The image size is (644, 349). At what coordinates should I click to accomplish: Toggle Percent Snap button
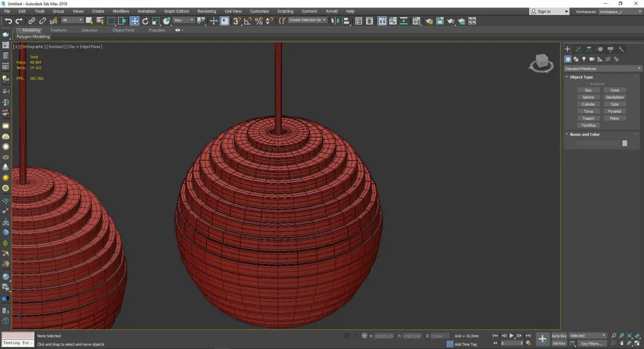(259, 21)
